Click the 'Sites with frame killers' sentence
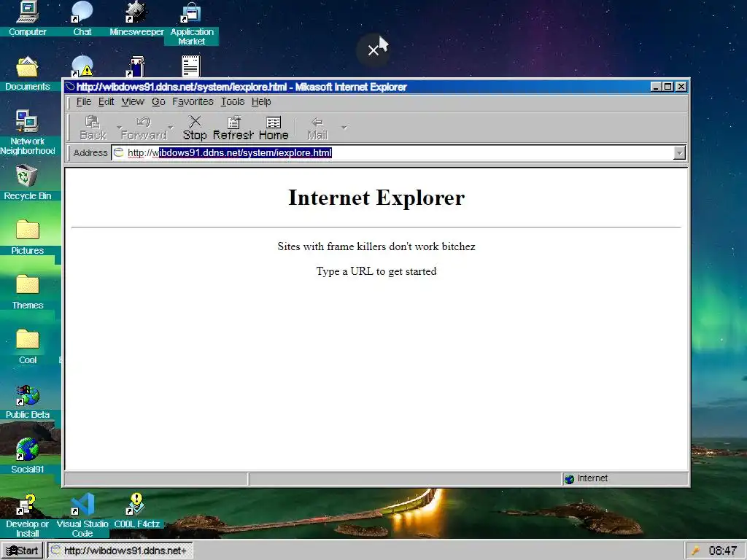The height and width of the screenshot is (560, 747). [376, 246]
